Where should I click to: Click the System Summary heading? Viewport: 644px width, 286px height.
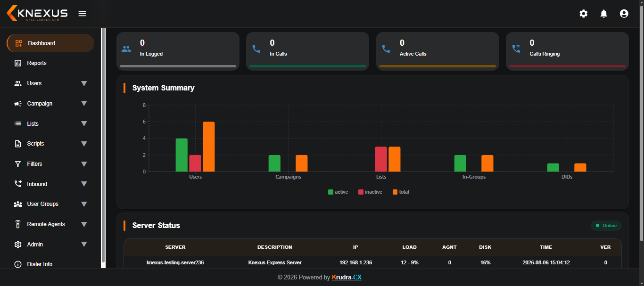(x=163, y=88)
